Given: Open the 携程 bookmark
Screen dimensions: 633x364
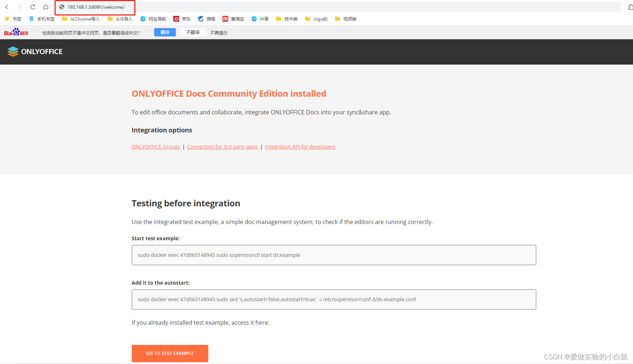Looking at the screenshot, I should click(207, 19).
